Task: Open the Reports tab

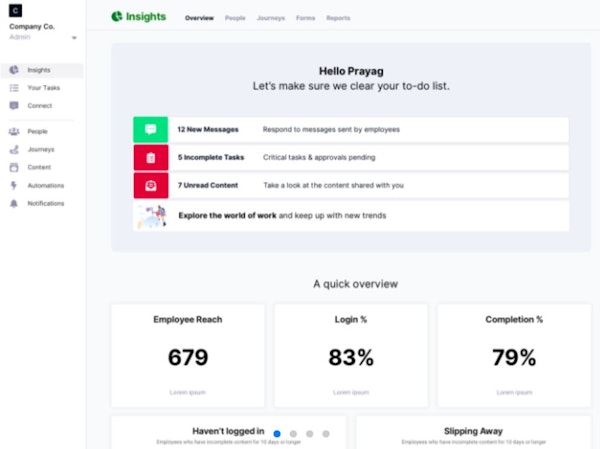Action: (338, 18)
